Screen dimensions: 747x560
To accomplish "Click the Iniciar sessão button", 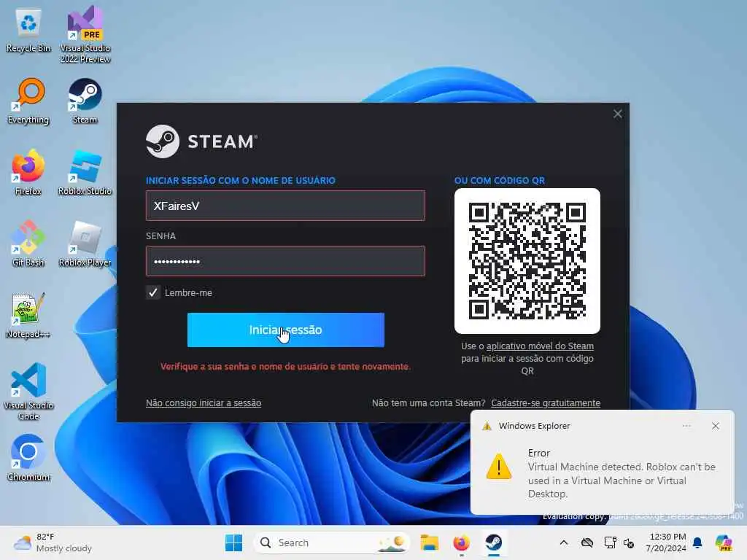I will pos(286,330).
